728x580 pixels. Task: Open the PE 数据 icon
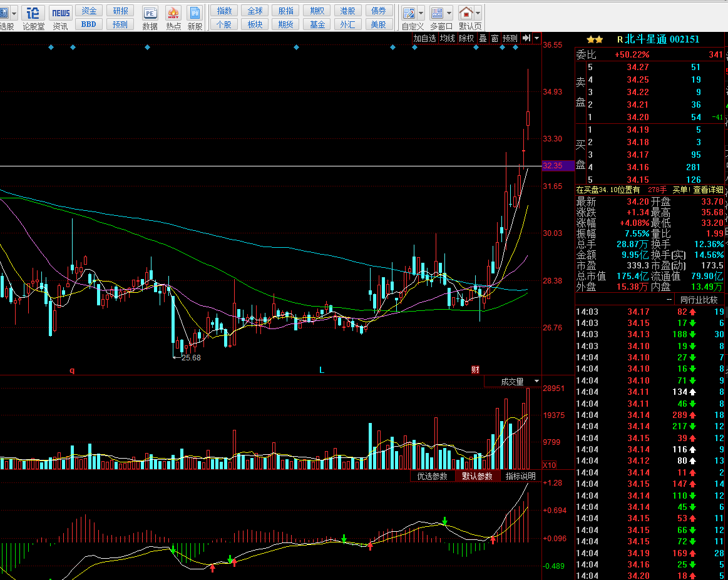tap(150, 18)
